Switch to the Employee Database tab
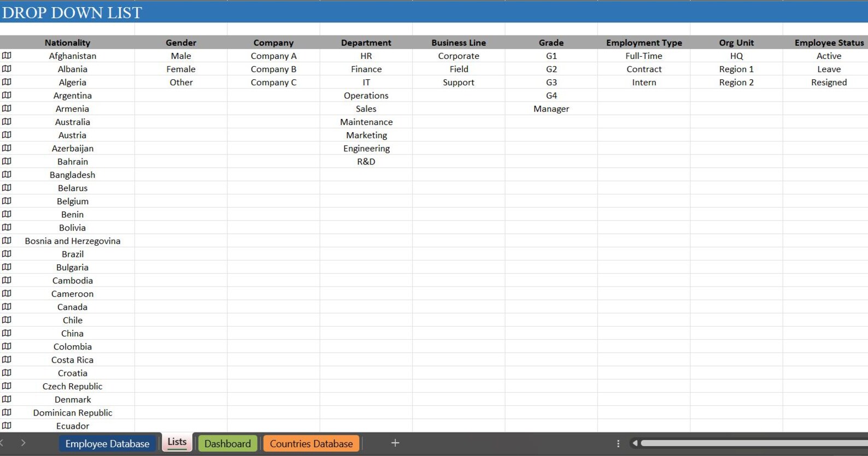The width and height of the screenshot is (868, 456). click(x=108, y=443)
